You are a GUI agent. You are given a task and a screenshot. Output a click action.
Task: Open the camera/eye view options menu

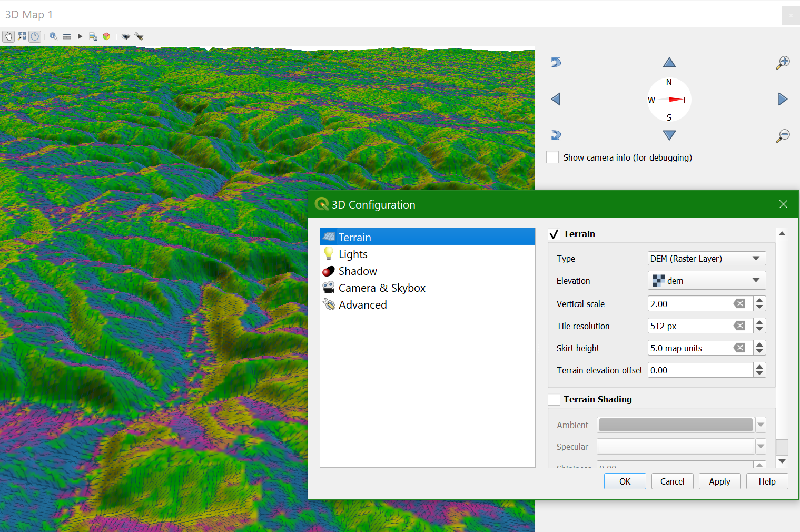coord(126,36)
